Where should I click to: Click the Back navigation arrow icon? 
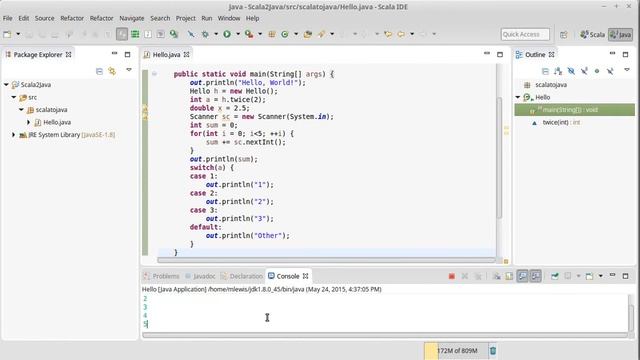pos(401,34)
